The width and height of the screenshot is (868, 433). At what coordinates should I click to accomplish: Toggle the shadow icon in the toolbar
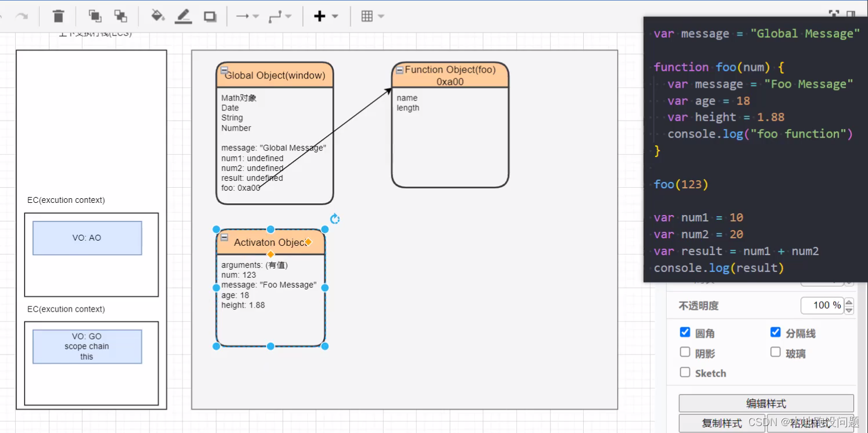210,17
